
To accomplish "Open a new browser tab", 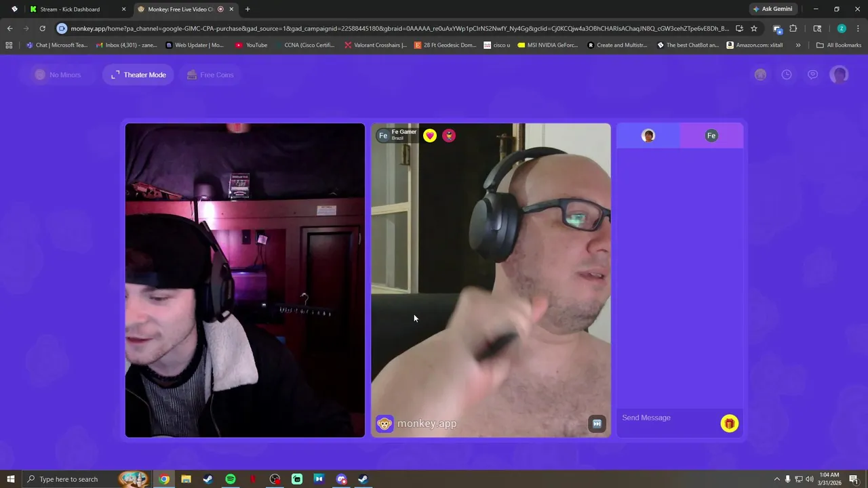I will pyautogui.click(x=248, y=9).
